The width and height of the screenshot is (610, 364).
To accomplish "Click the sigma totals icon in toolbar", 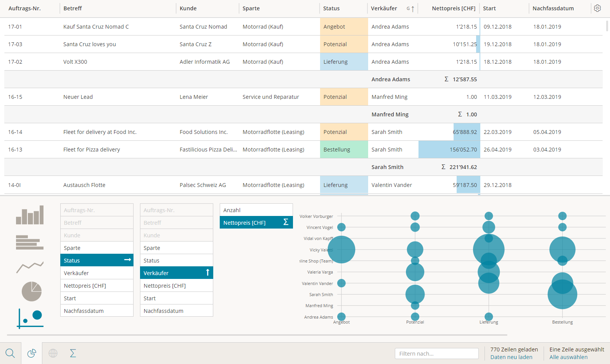I will coord(73,353).
